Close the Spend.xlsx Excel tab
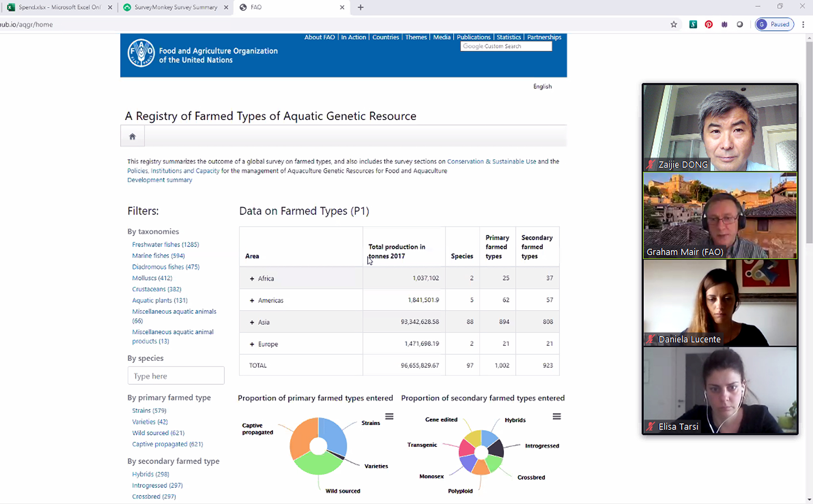Viewport: 813px width, 504px height. pos(110,7)
